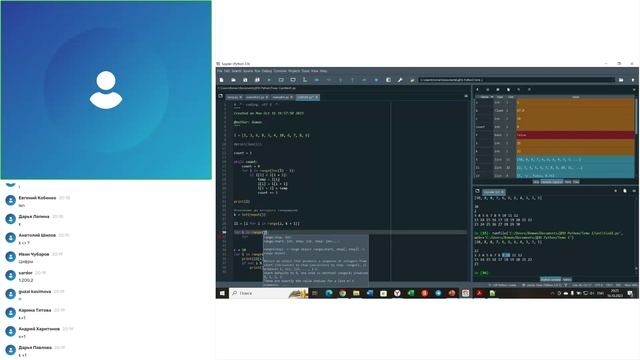Open chat sender name Иван Чубаров
Screen dimensions: 640x360
click(34, 254)
